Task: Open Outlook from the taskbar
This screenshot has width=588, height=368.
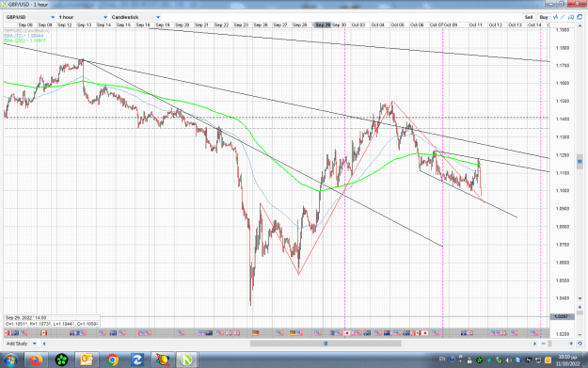Action: tap(87, 360)
